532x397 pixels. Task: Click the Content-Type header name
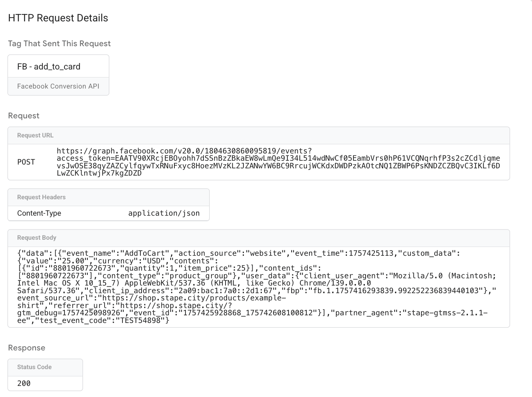click(39, 213)
